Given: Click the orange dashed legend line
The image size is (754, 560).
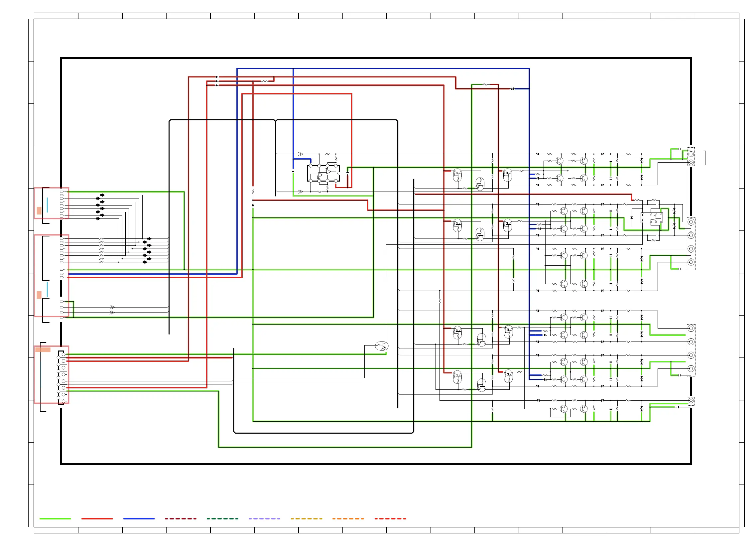Looking at the screenshot, I should (348, 519).
